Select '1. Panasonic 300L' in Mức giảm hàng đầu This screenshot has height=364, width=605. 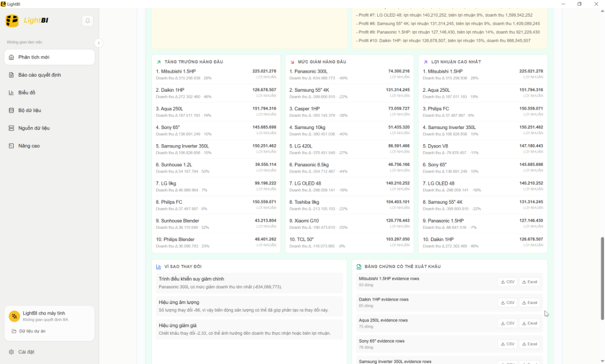349,75
